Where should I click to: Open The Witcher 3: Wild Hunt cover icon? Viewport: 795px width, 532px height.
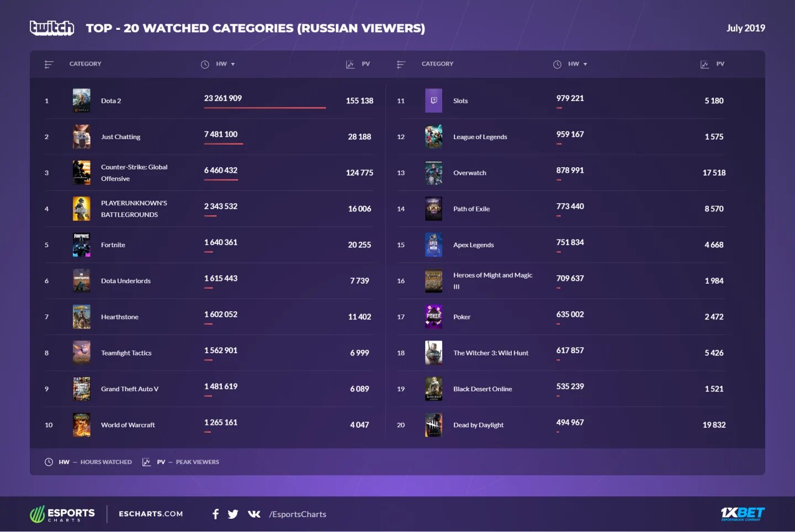point(434,353)
